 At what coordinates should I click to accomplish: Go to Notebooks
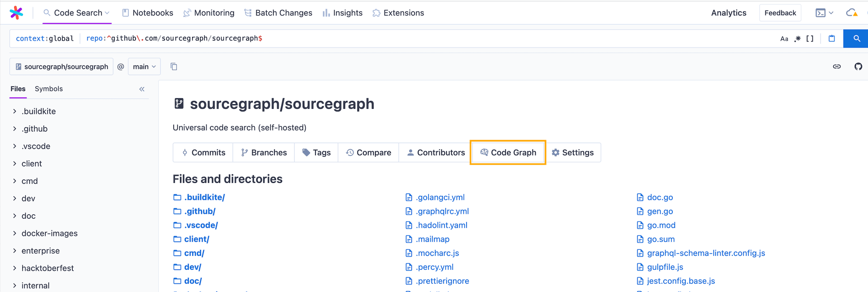coord(148,13)
